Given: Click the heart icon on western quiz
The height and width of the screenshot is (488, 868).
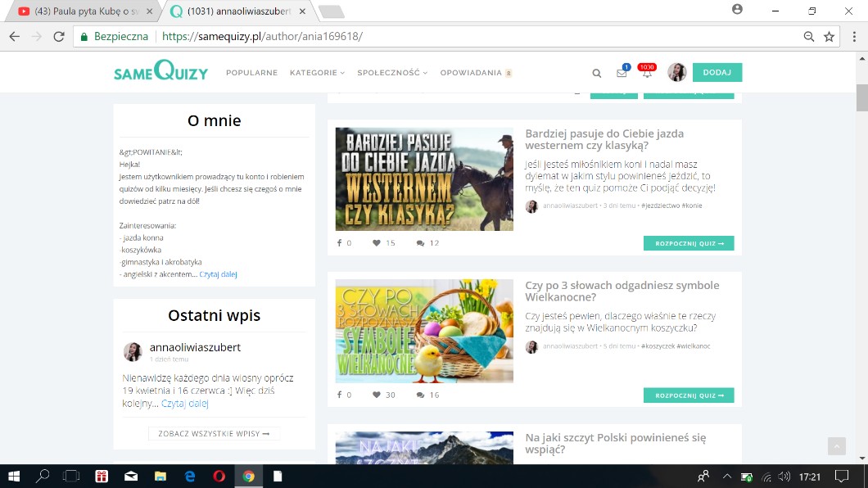Looking at the screenshot, I should click(377, 243).
